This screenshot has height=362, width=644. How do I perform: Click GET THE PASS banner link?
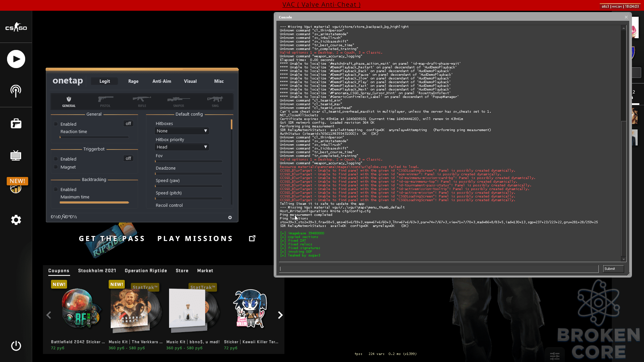[x=112, y=239]
